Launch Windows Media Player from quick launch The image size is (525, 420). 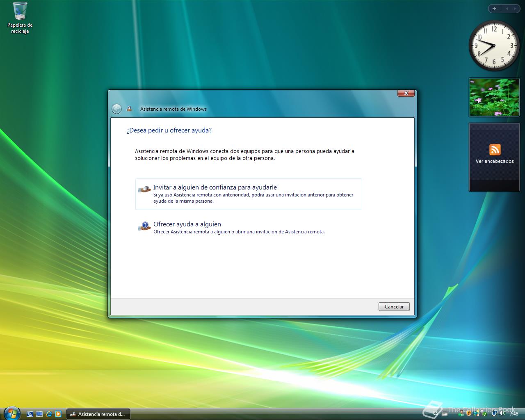(x=58, y=414)
